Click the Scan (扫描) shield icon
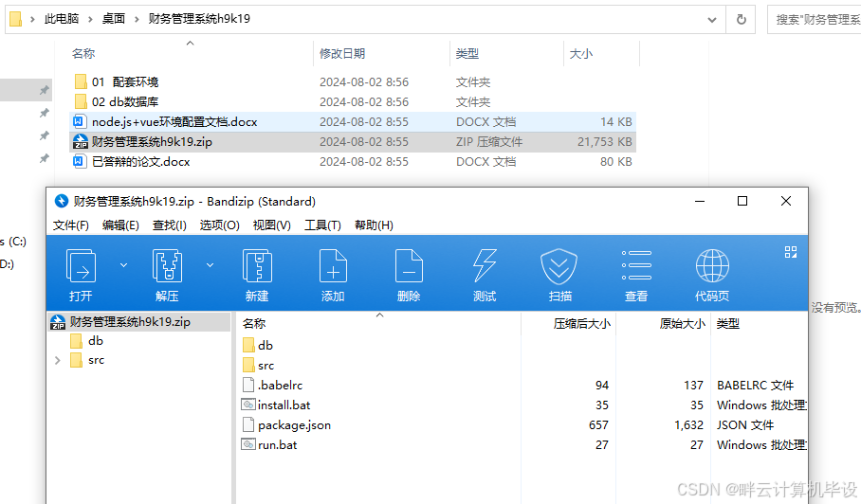861x504 pixels. coord(559,276)
